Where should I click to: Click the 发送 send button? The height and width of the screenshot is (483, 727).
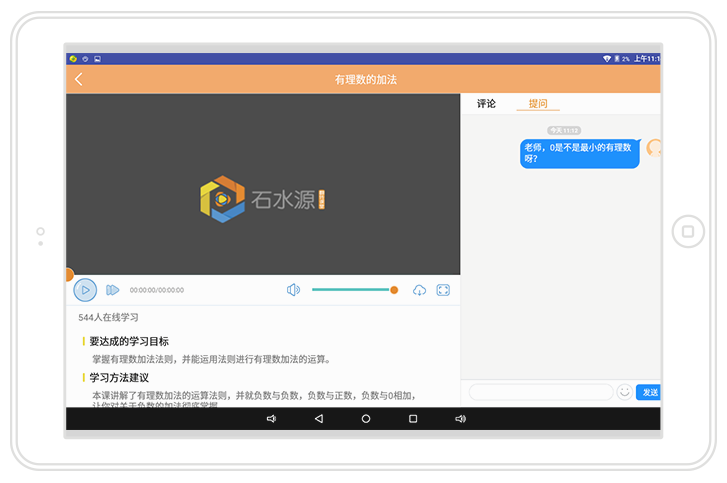click(649, 392)
